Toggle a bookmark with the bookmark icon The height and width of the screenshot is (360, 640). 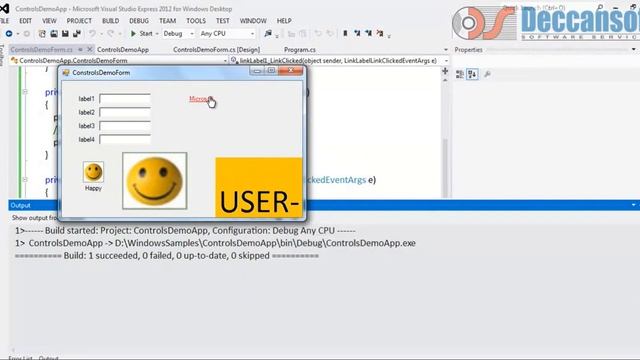coord(345,33)
